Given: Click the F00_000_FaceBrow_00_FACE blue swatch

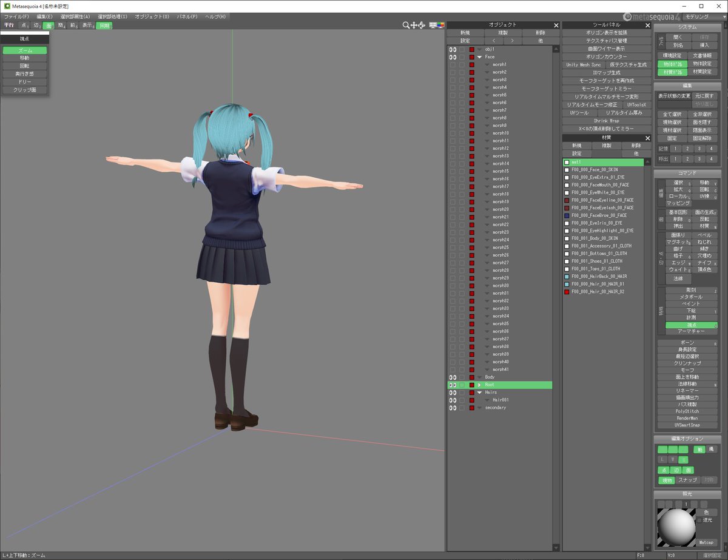Looking at the screenshot, I should pyautogui.click(x=567, y=215).
